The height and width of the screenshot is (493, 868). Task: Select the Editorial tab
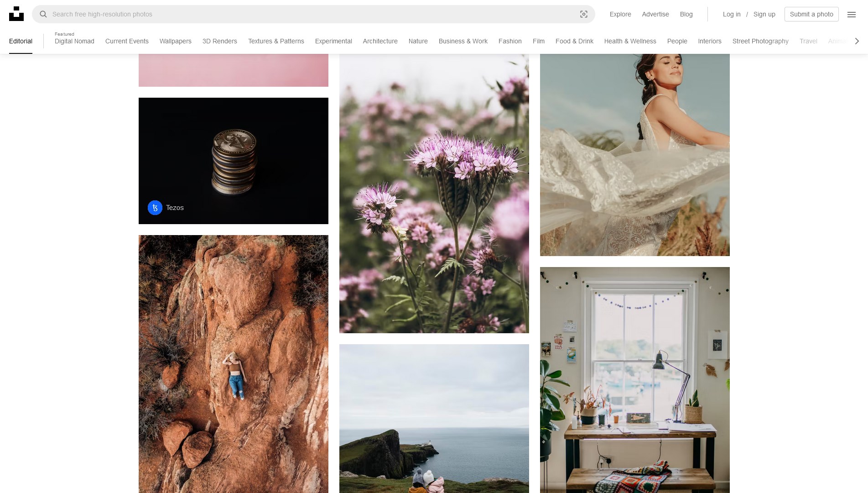(x=21, y=41)
